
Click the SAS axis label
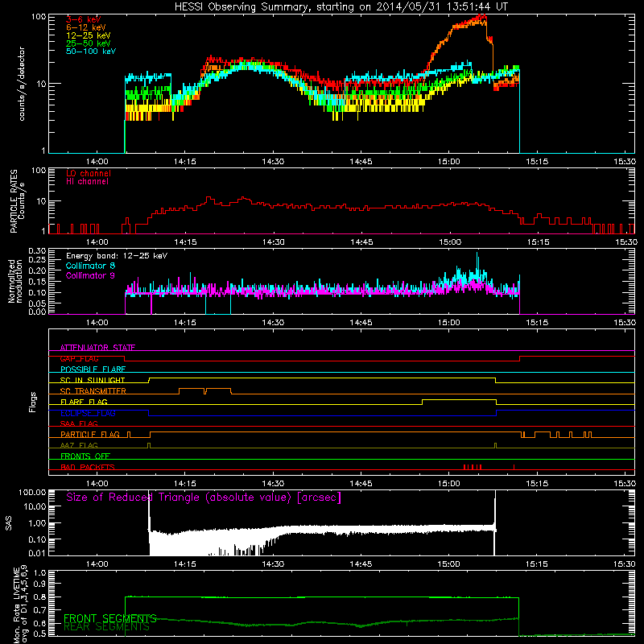pyautogui.click(x=9, y=523)
